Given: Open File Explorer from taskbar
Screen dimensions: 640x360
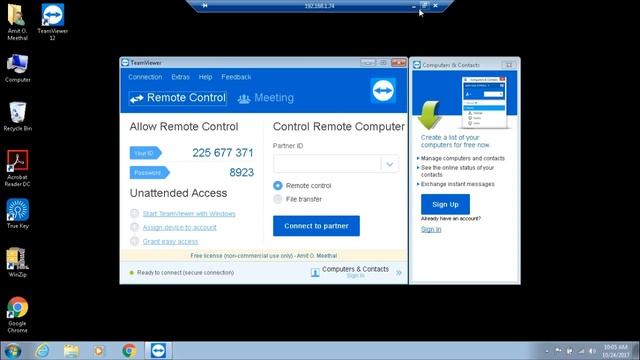Looking at the screenshot, I should (71, 351).
